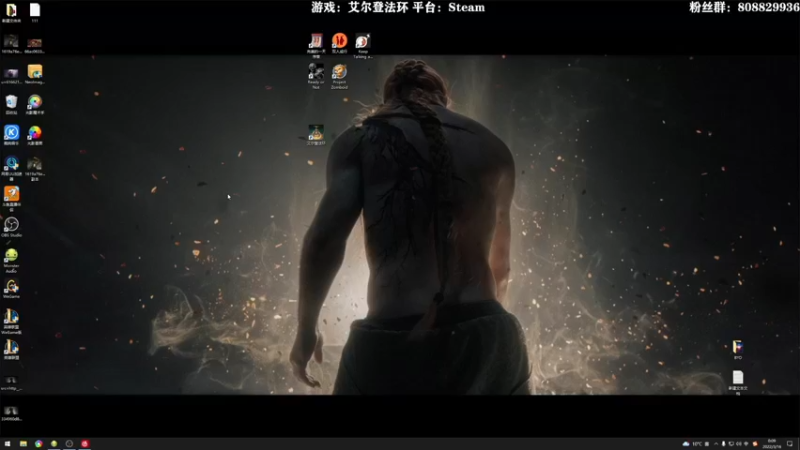Image resolution: width=800 pixels, height=450 pixels.
Task: Open the notification center button
Action: pos(790,444)
